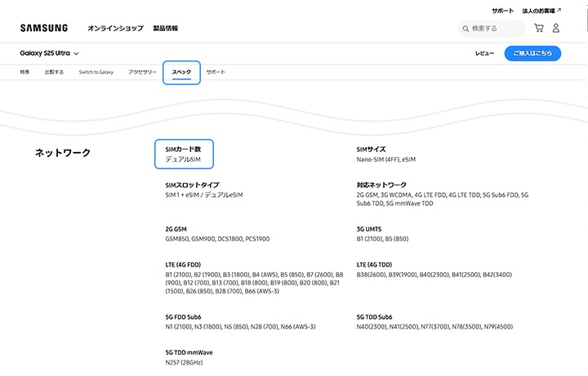The height and width of the screenshot is (376, 588).
Task: Switch to the アクセサリー tab
Action: tap(142, 72)
